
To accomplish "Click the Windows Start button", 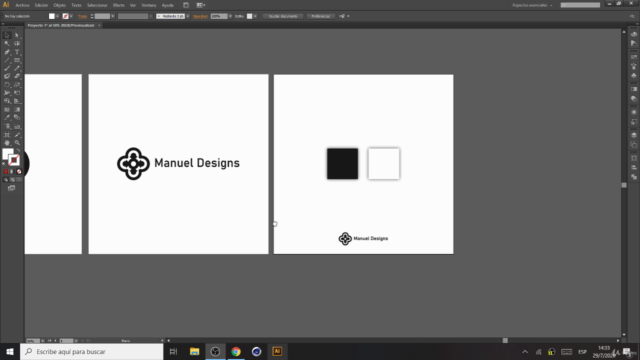I will 10,351.
